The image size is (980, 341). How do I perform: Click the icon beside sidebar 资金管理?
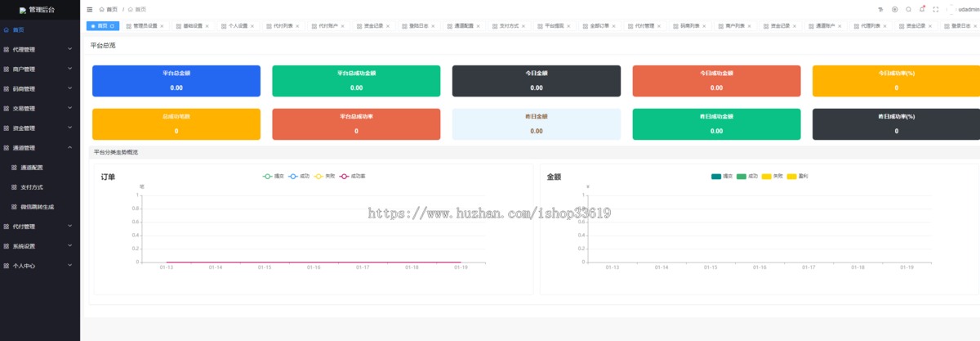(7, 128)
